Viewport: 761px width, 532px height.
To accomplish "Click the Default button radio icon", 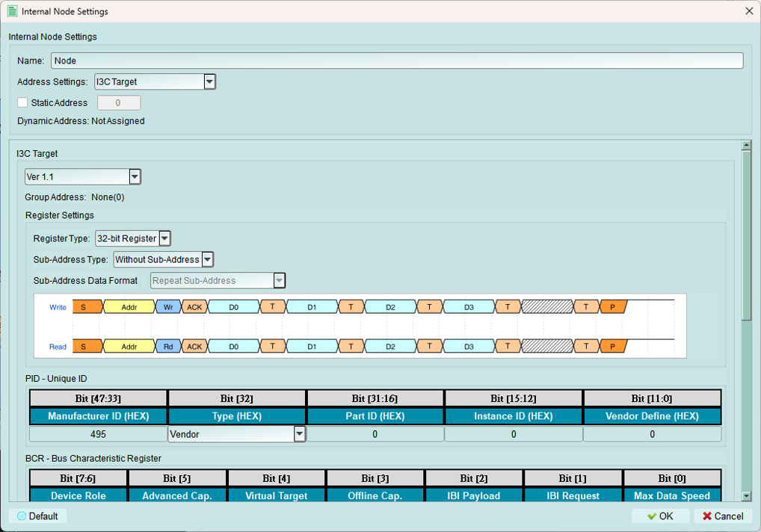I will pos(22,516).
